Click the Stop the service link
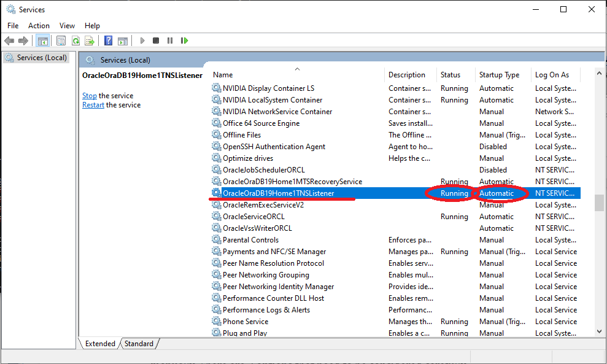607x364 pixels. click(90, 96)
